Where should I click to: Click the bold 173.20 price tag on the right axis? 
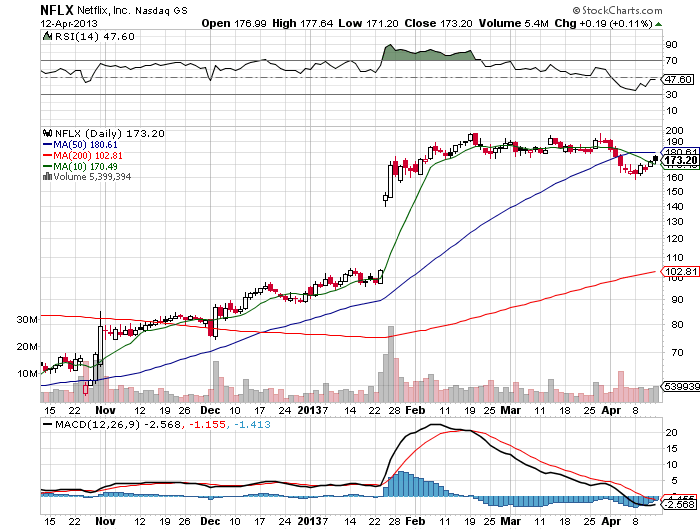coord(680,160)
